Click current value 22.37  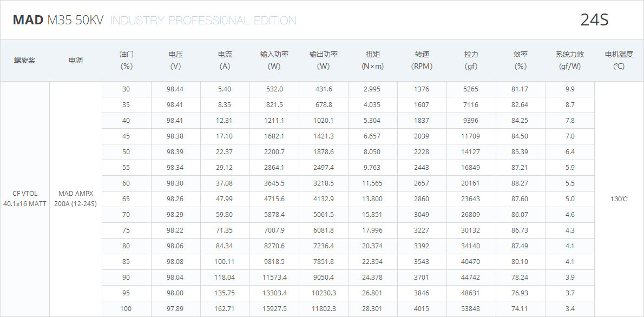pyautogui.click(x=225, y=152)
